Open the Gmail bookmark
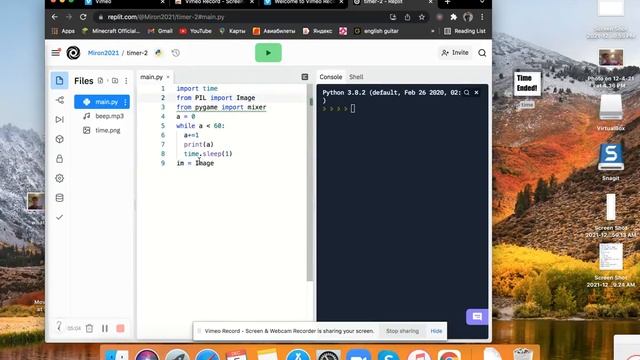This screenshot has height=360, width=640. (160, 31)
